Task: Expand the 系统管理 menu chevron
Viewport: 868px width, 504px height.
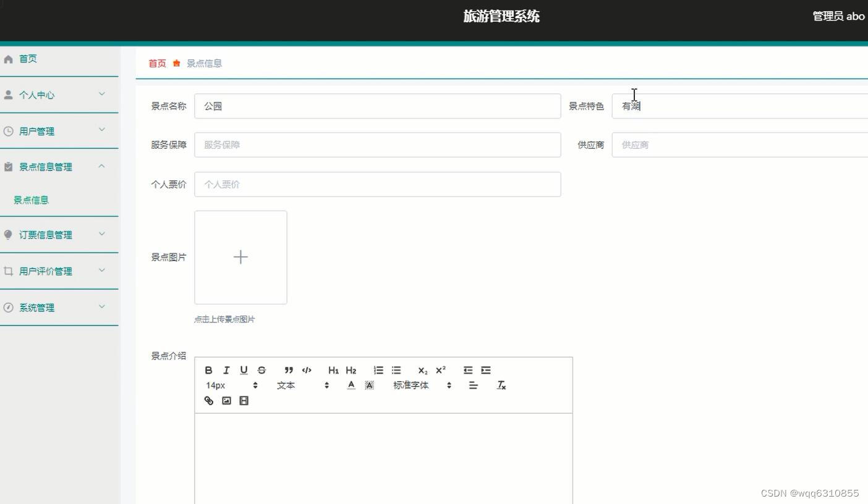Action: pyautogui.click(x=102, y=306)
